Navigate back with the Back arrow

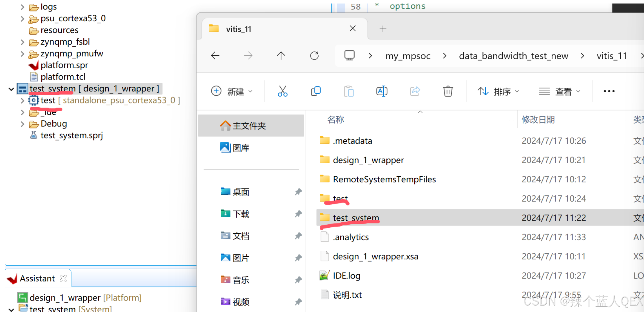[x=215, y=56]
